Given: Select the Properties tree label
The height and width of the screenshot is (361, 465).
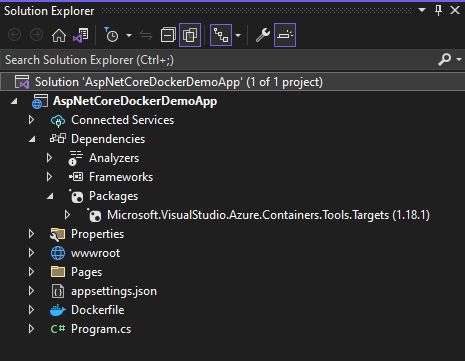Looking at the screenshot, I should point(97,234).
